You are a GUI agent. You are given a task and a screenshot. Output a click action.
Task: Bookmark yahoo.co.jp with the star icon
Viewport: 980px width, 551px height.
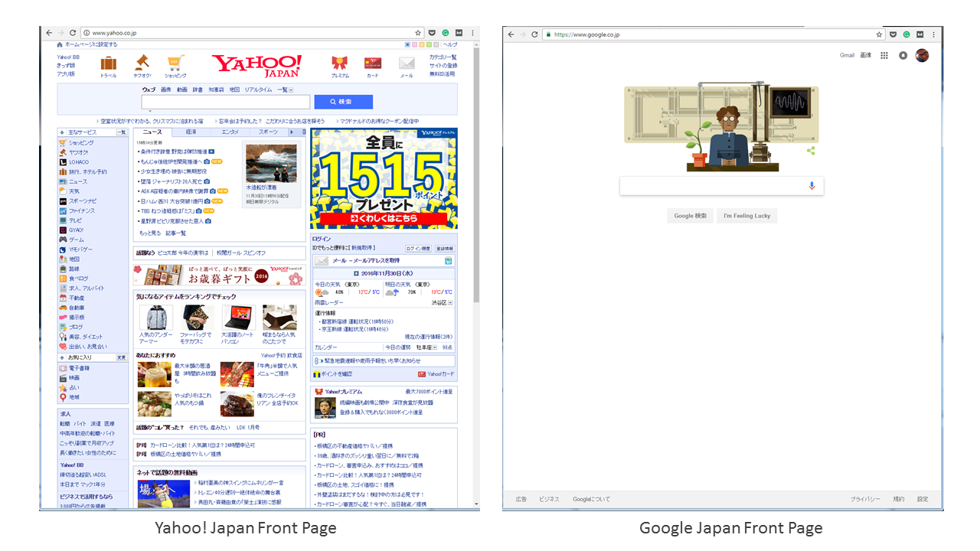click(418, 33)
